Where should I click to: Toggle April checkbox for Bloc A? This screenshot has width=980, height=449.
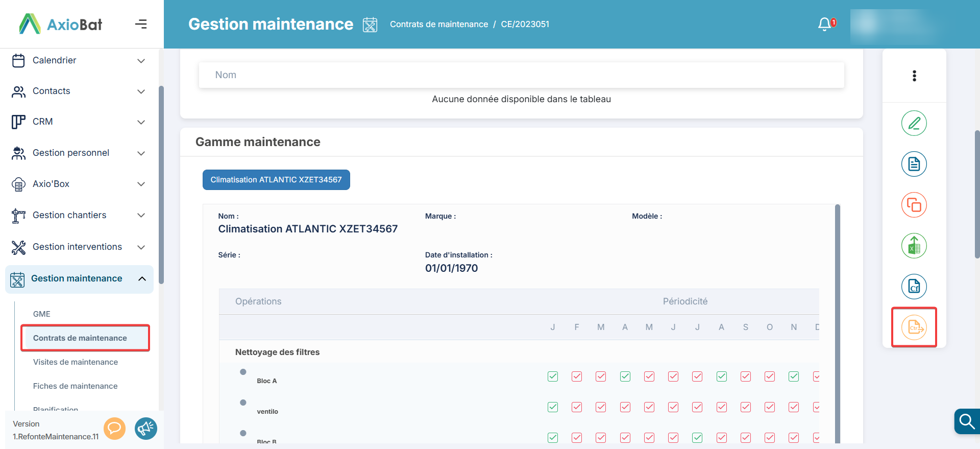click(x=625, y=376)
